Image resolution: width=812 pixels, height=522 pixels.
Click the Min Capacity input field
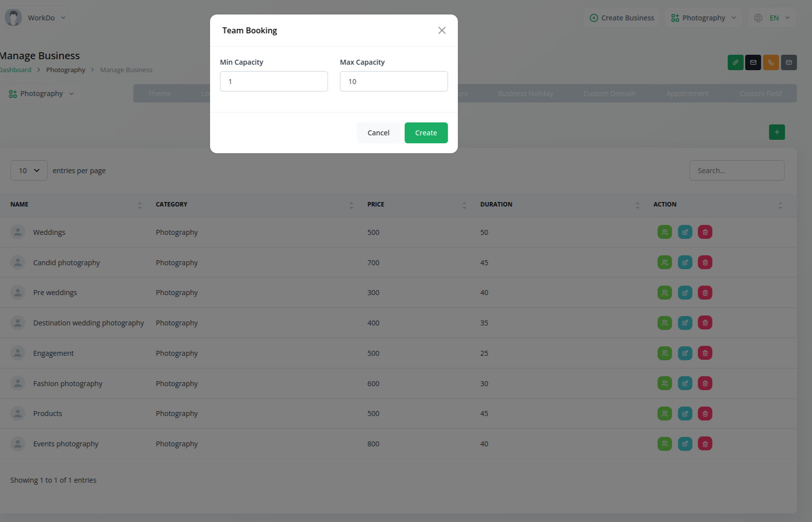pyautogui.click(x=274, y=82)
